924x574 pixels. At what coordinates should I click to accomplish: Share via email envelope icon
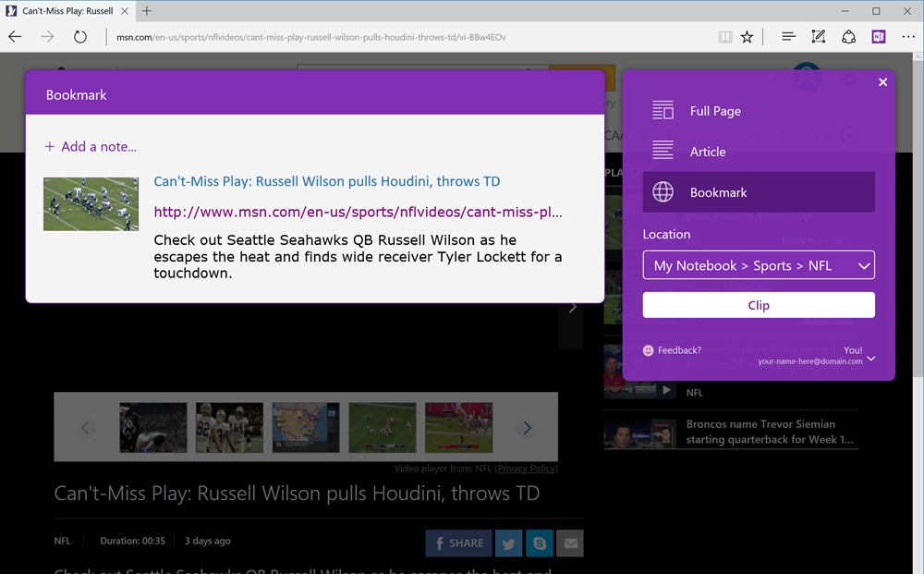570,543
